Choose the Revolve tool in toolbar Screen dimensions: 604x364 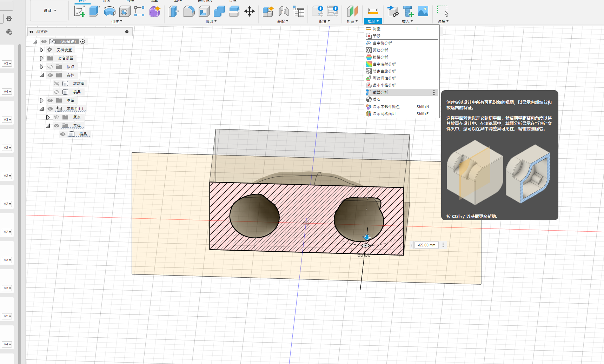pos(109,11)
